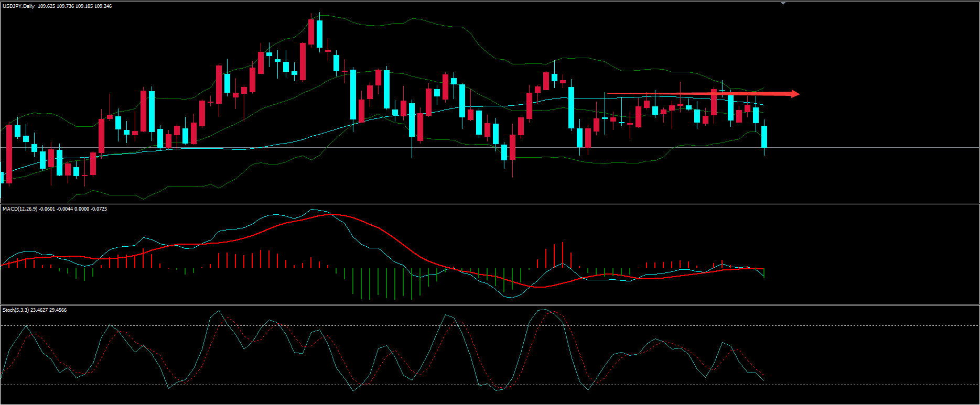This screenshot has width=980, height=405.
Task: Click the last green MACD histogram bar
Action: click(764, 273)
